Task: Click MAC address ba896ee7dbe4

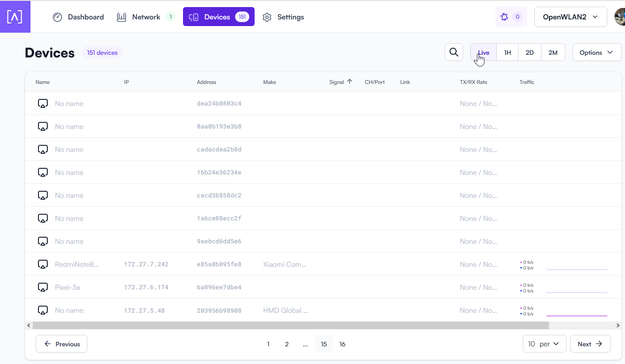Action: pos(219,287)
